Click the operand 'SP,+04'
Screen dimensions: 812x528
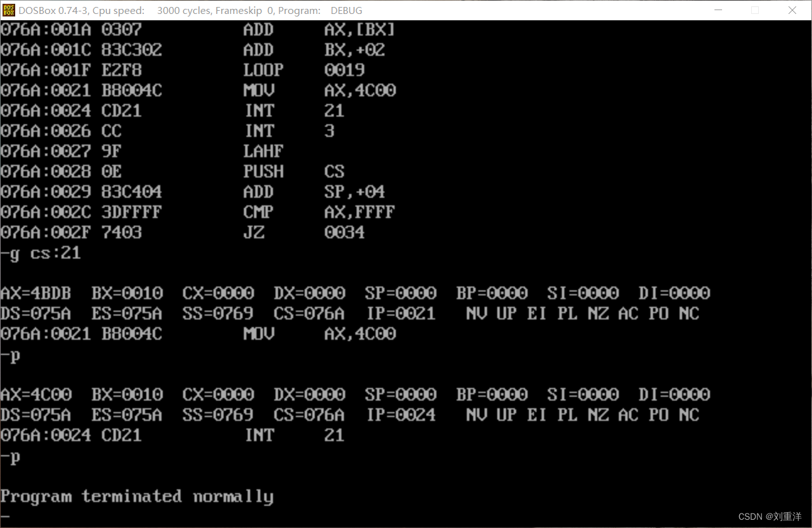click(x=355, y=191)
